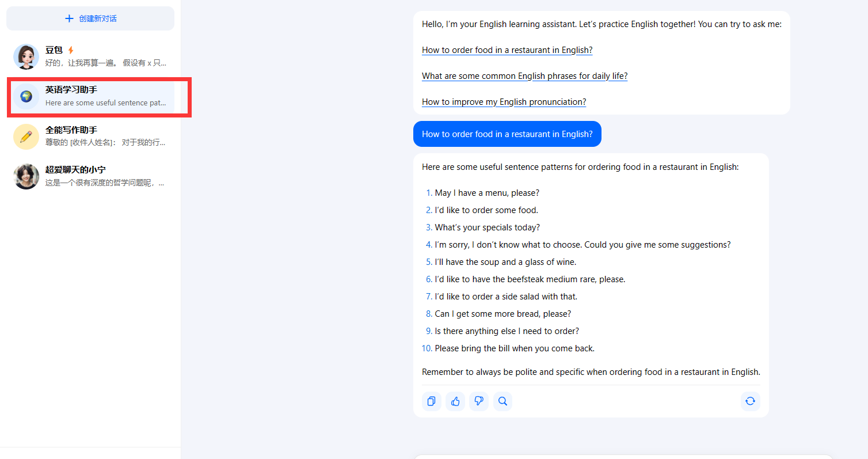Click the plus icon for new conversation

coord(70,18)
